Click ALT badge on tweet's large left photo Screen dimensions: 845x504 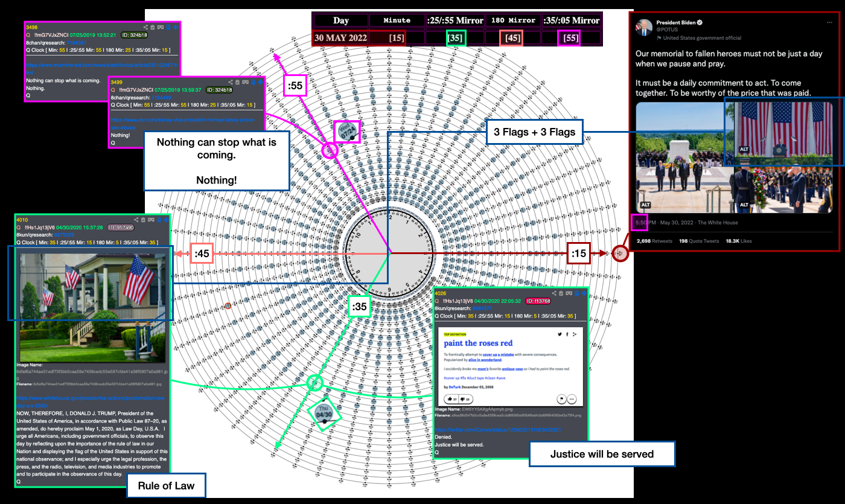coord(646,204)
